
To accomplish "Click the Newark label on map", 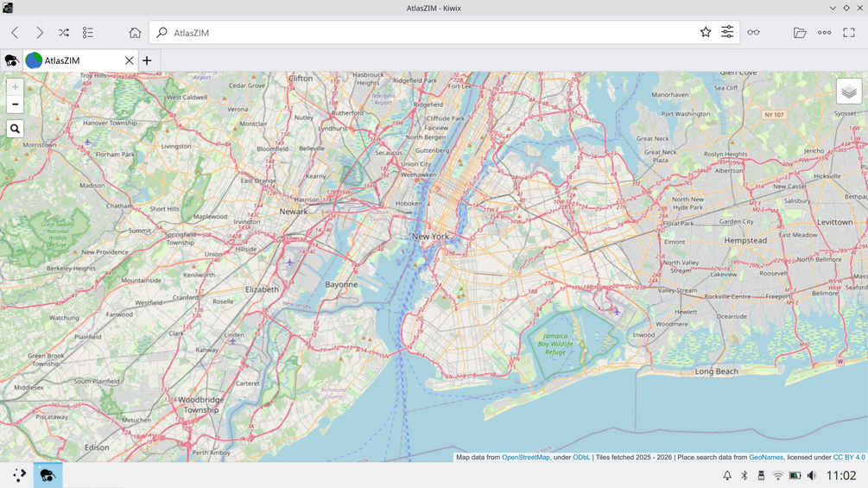I will pyautogui.click(x=293, y=212).
